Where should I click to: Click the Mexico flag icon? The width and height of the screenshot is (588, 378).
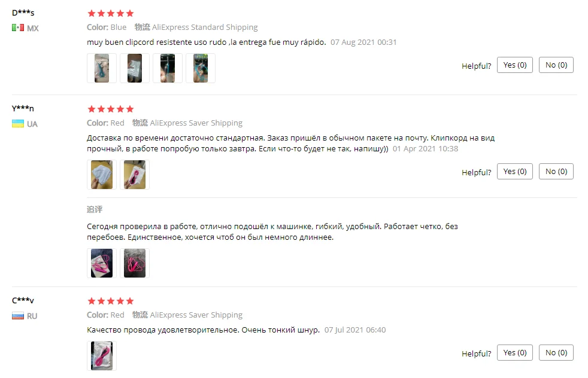pyautogui.click(x=17, y=28)
